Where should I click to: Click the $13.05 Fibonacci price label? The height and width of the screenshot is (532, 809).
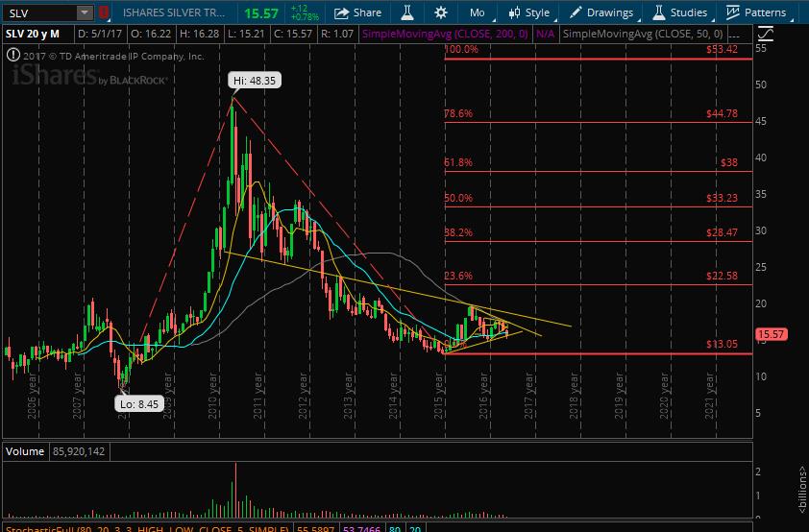click(722, 344)
